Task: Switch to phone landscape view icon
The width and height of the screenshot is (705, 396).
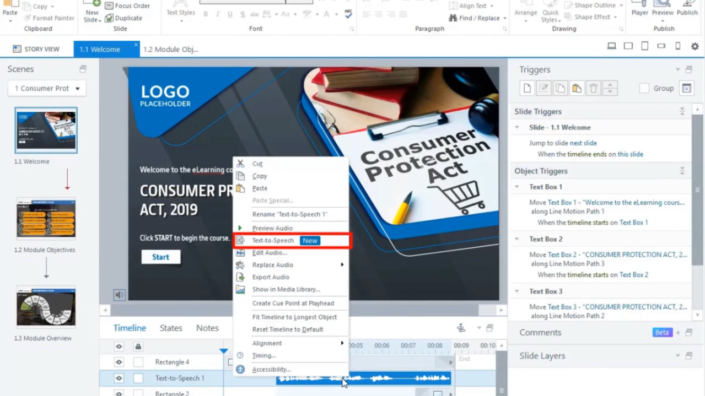Action: coord(661,46)
